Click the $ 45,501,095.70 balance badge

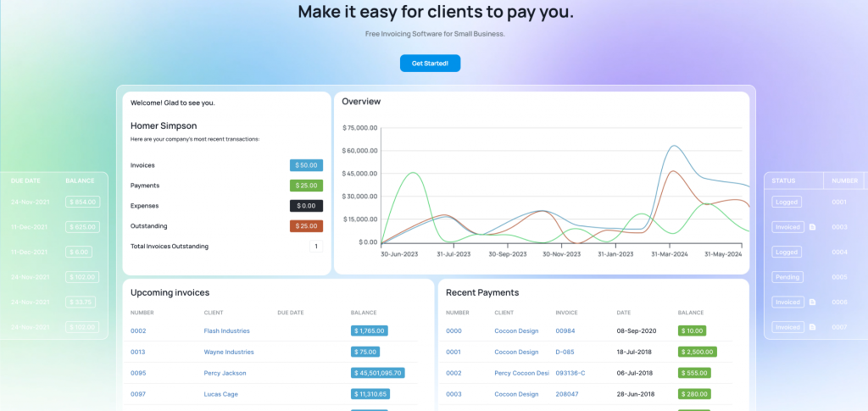377,373
